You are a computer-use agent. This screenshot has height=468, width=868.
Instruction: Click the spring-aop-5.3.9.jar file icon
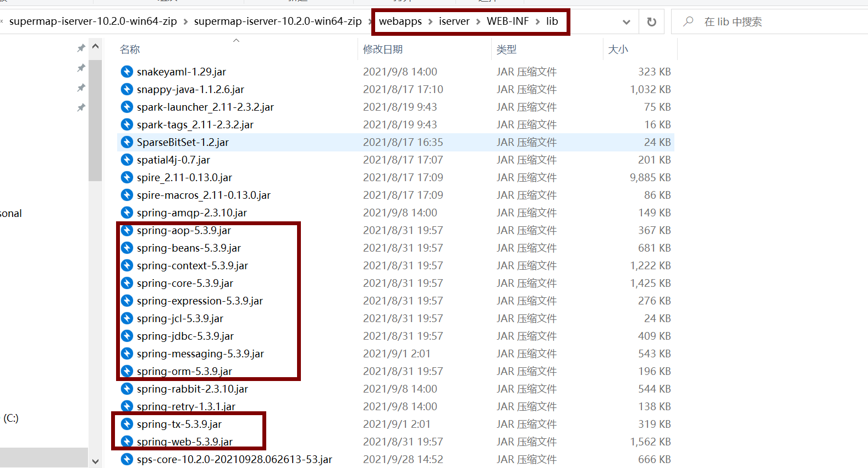(x=127, y=230)
